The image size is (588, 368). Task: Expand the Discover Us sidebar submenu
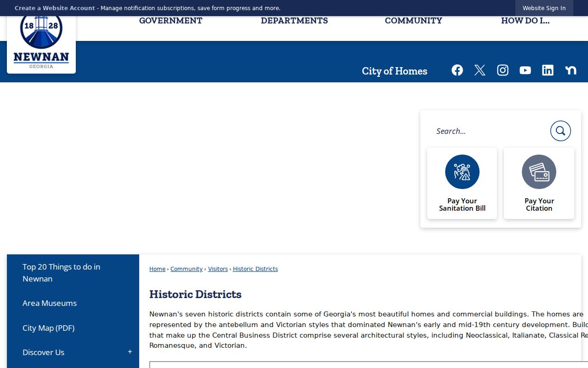tap(130, 352)
